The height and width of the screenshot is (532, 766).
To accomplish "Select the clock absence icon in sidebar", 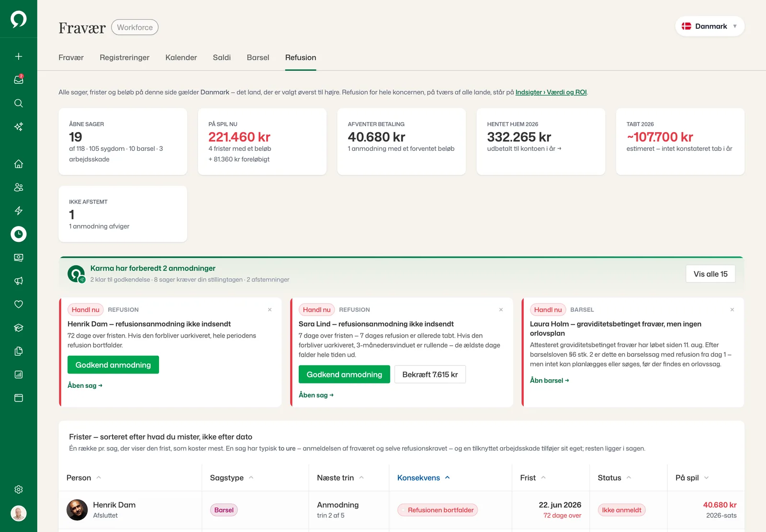I will tap(19, 234).
